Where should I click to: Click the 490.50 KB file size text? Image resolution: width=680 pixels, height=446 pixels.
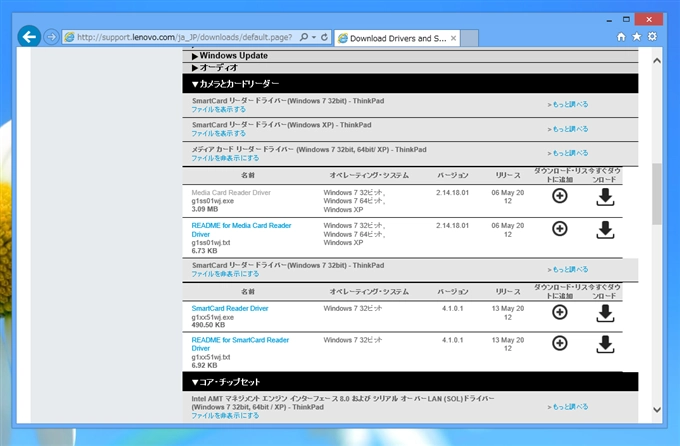208,325
